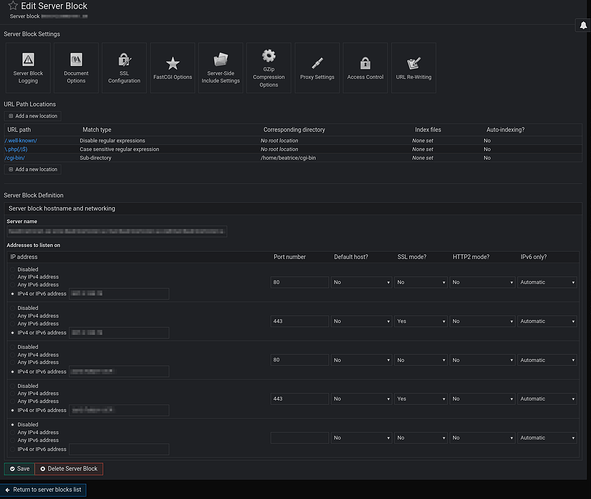Select Disabled radio in second address row
Image resolution: width=591 pixels, height=499 pixels.
(x=13, y=308)
